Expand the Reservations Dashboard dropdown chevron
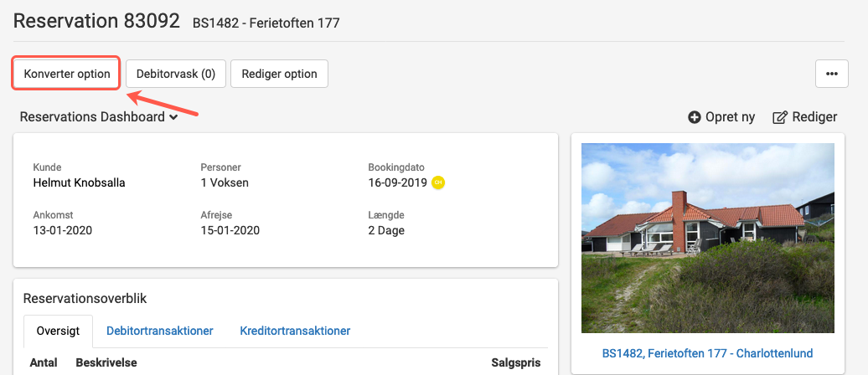868x375 pixels. 173,117
